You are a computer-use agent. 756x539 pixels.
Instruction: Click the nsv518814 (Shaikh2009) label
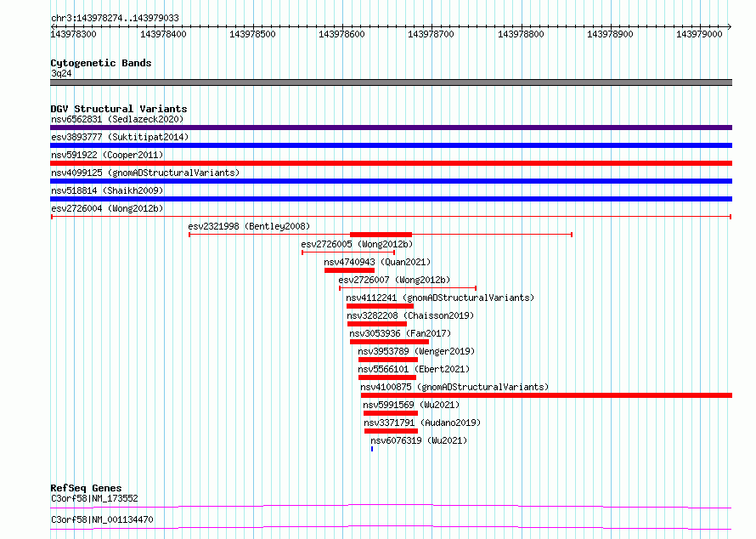[x=107, y=190]
